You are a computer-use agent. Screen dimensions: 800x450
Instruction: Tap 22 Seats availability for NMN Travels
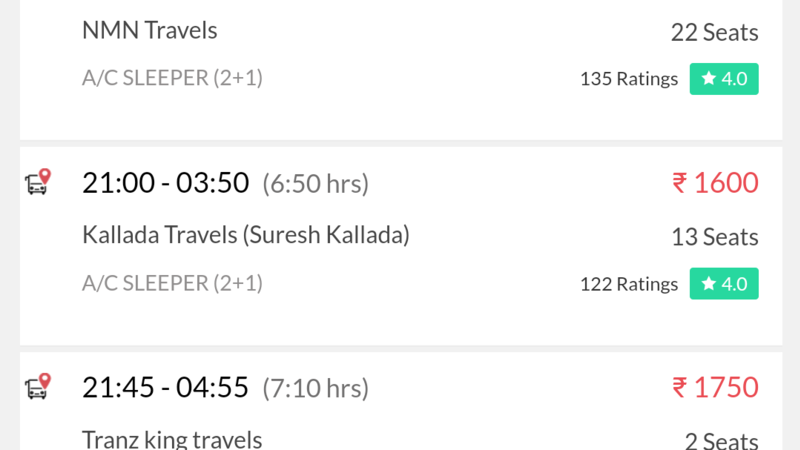point(714,33)
